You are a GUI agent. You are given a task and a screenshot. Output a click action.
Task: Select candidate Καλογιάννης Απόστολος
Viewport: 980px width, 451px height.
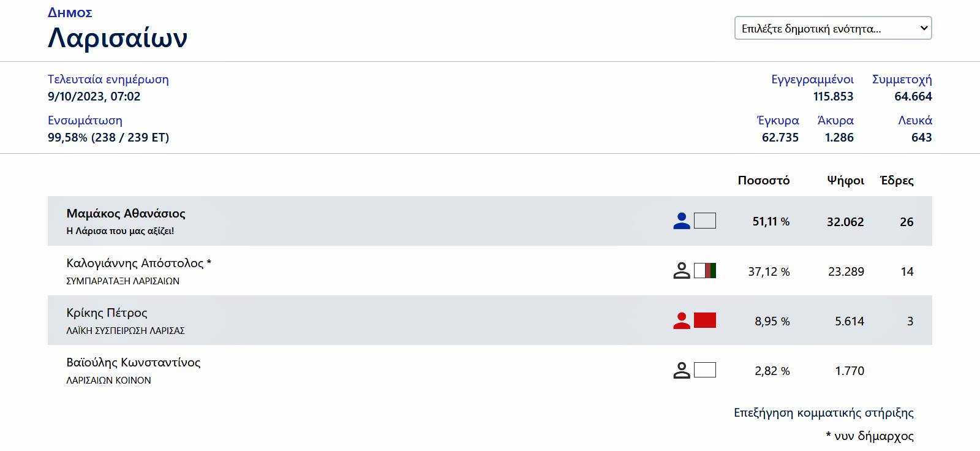pos(135,263)
